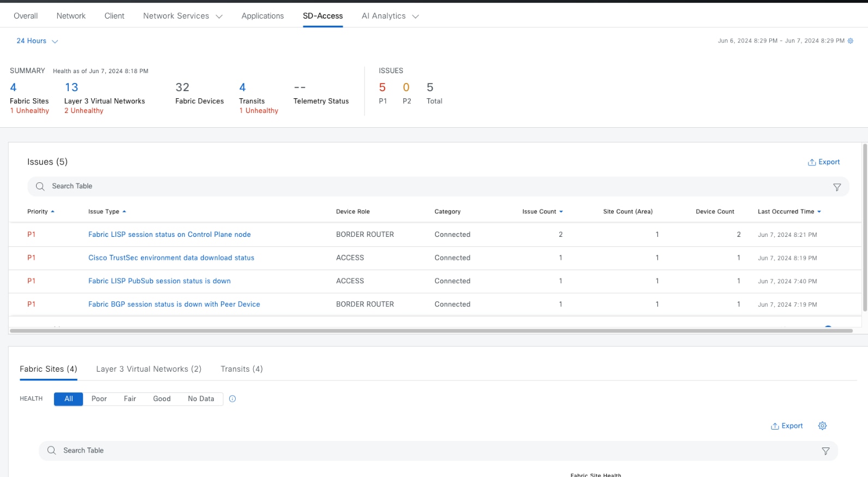This screenshot has width=868, height=477.
Task: Click the Issues Export upload icon
Action: [812, 162]
